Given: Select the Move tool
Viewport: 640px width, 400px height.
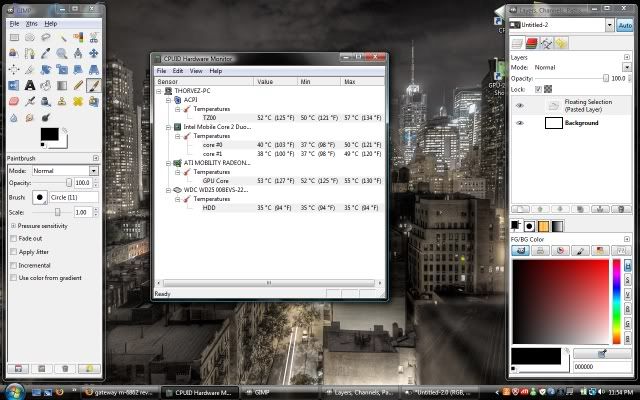Looking at the screenshot, I should tap(94, 53).
